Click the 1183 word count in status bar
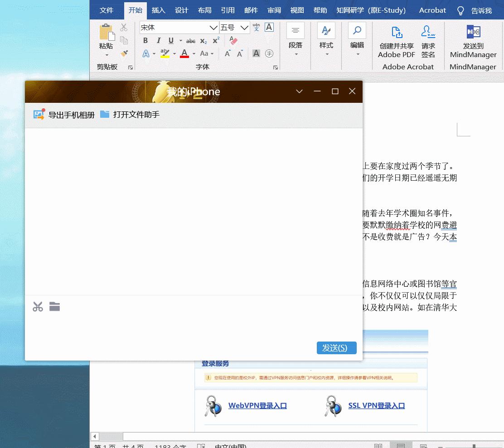 [x=170, y=446]
